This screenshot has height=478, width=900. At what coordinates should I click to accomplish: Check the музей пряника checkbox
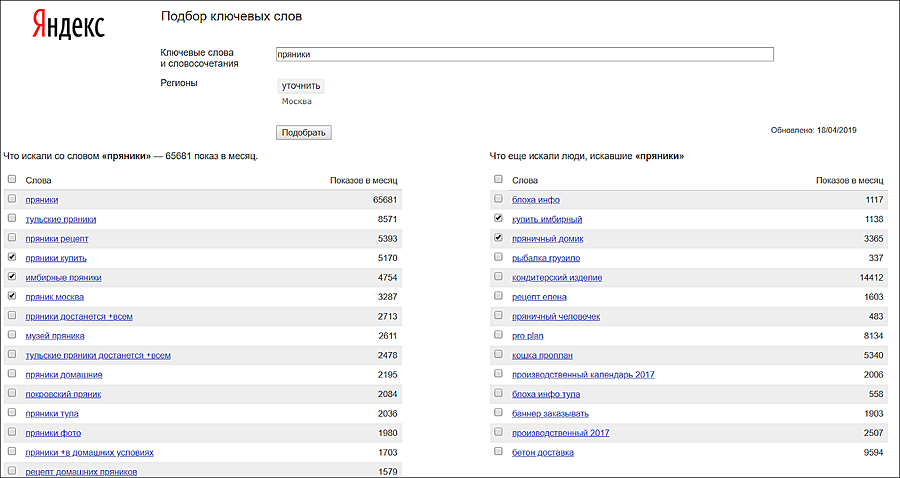pyautogui.click(x=12, y=336)
